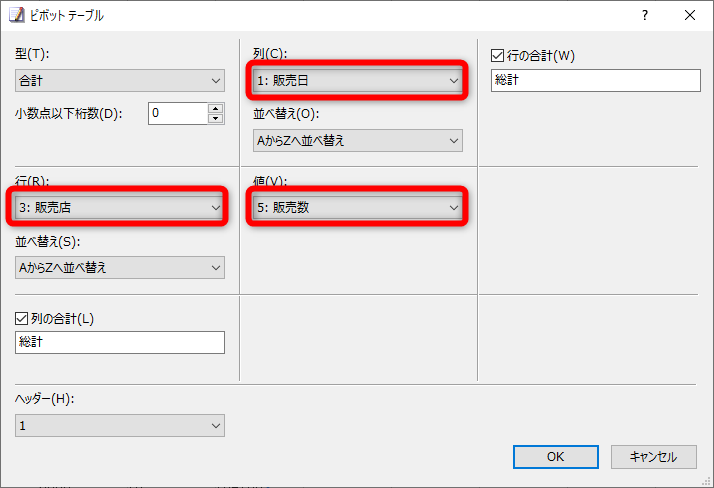Click the column total 総計 text field

(120, 342)
